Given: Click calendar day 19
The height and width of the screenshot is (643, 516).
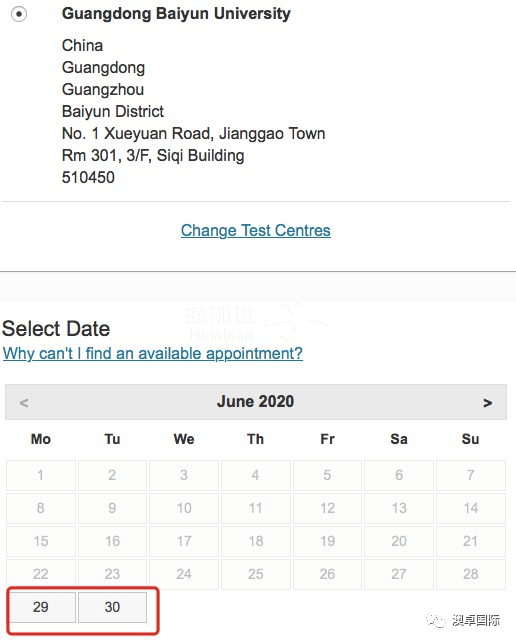Looking at the screenshot, I should [x=327, y=541].
